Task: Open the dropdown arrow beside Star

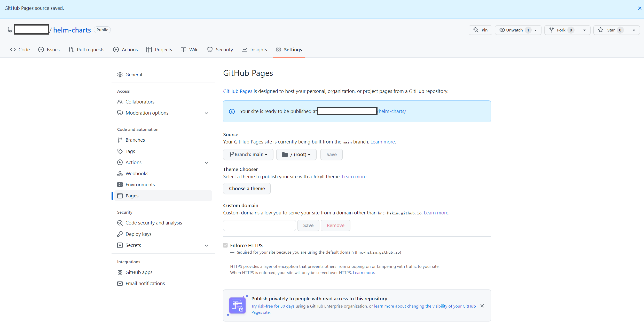Action: pos(634,30)
